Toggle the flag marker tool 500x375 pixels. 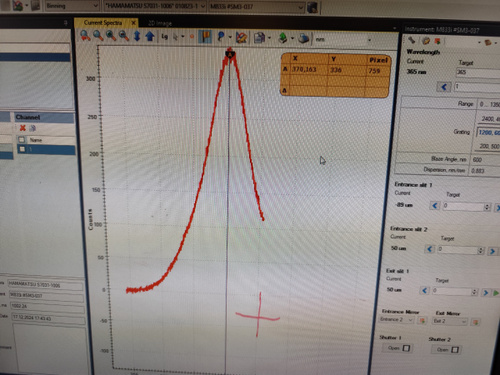(x=205, y=37)
